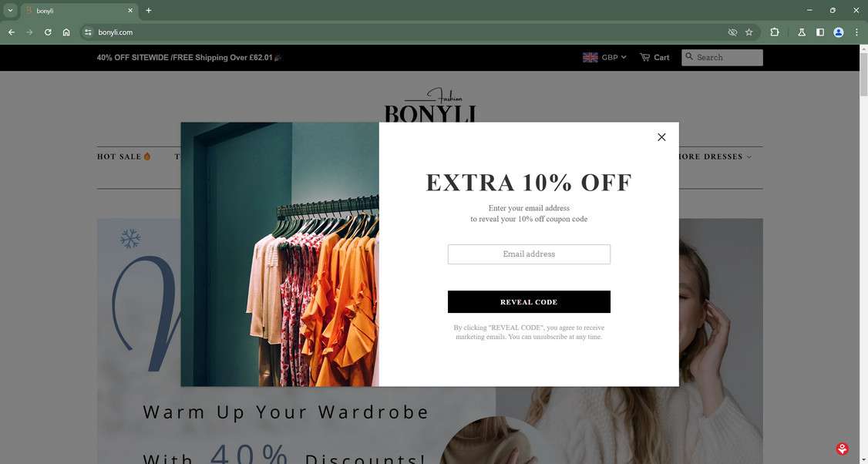The image size is (868, 464).
Task: Open a new tab with the plus button
Action: coord(148,11)
